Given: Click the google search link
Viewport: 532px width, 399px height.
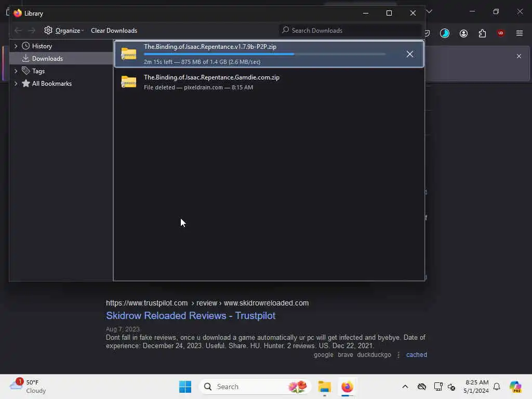Looking at the screenshot, I should 323,354.
